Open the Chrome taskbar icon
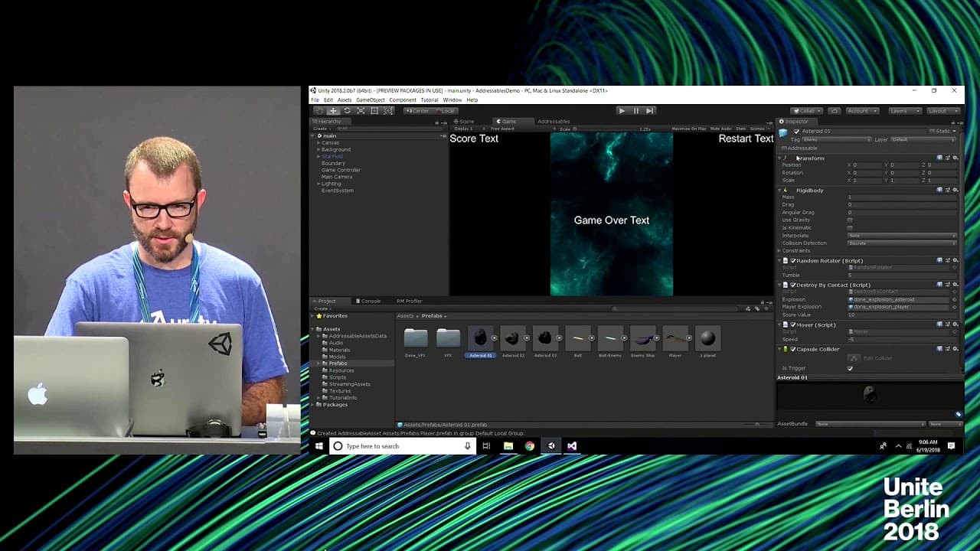 [x=529, y=446]
